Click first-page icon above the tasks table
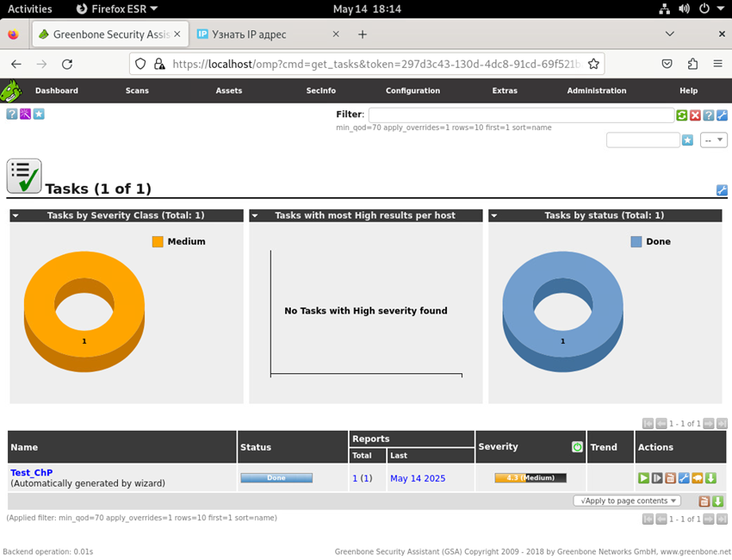The width and height of the screenshot is (732, 560). (648, 424)
